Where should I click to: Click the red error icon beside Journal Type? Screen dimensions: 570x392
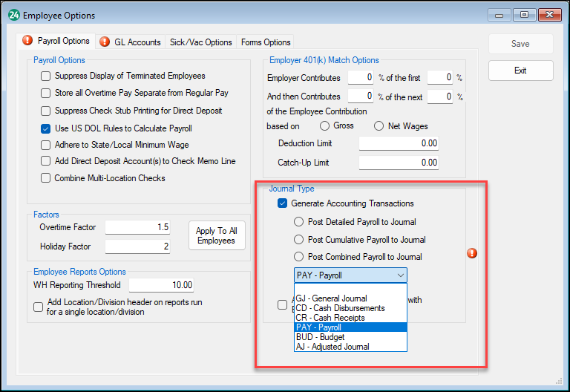tap(471, 253)
